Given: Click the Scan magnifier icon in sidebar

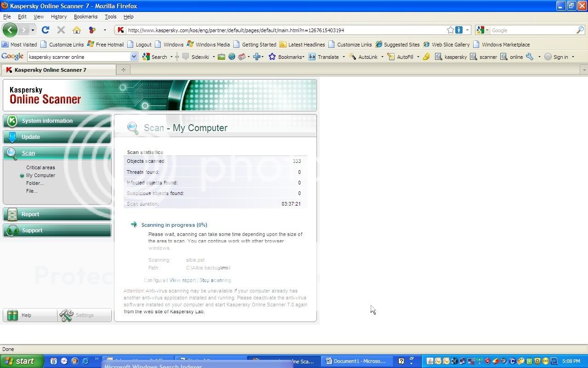Looking at the screenshot, I should (x=12, y=153).
